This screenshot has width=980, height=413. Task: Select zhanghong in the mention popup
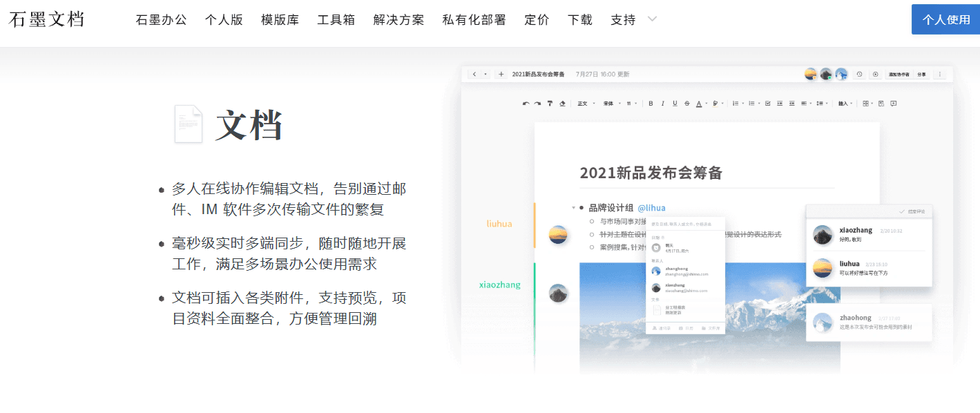click(685, 271)
